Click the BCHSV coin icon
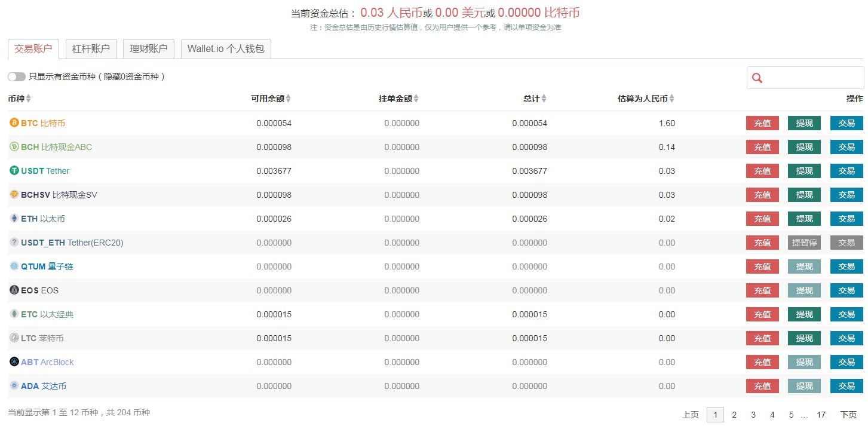868x426 pixels. 14,195
